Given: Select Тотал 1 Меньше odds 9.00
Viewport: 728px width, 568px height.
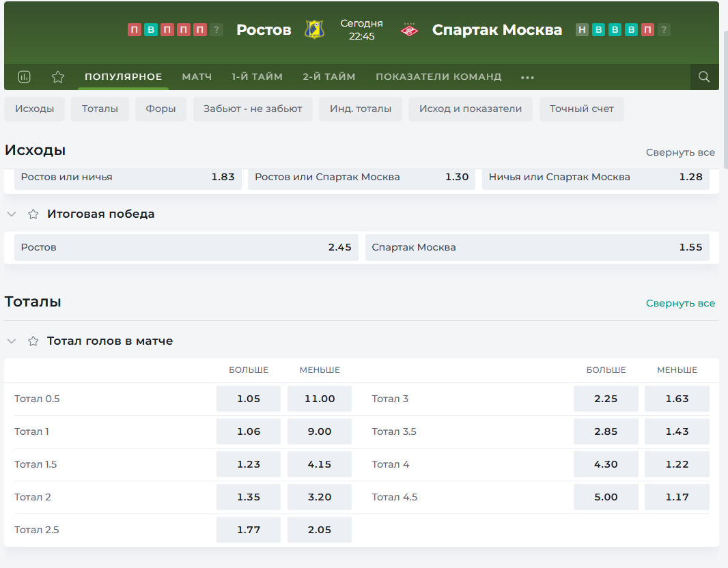Looking at the screenshot, I should click(x=320, y=431).
